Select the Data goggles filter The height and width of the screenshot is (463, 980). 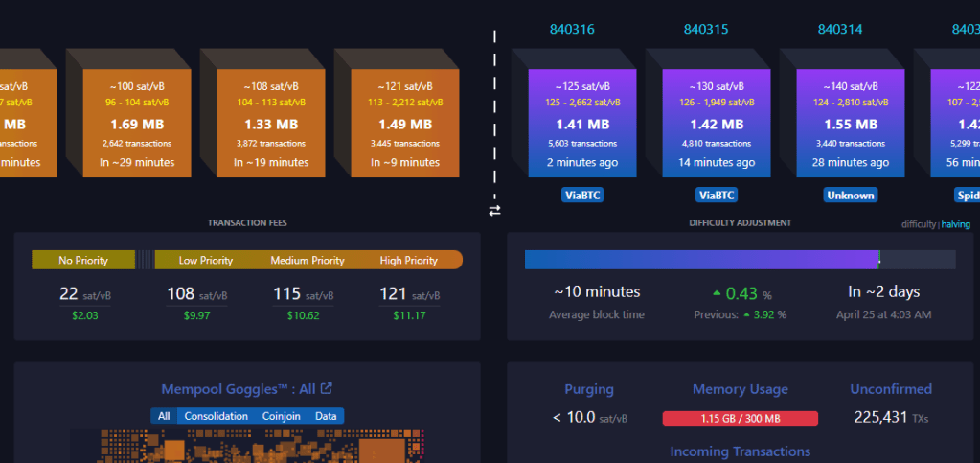click(326, 416)
